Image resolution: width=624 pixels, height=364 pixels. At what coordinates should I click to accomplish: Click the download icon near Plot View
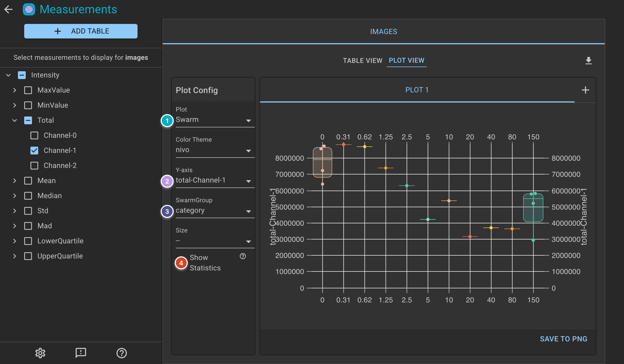588,61
